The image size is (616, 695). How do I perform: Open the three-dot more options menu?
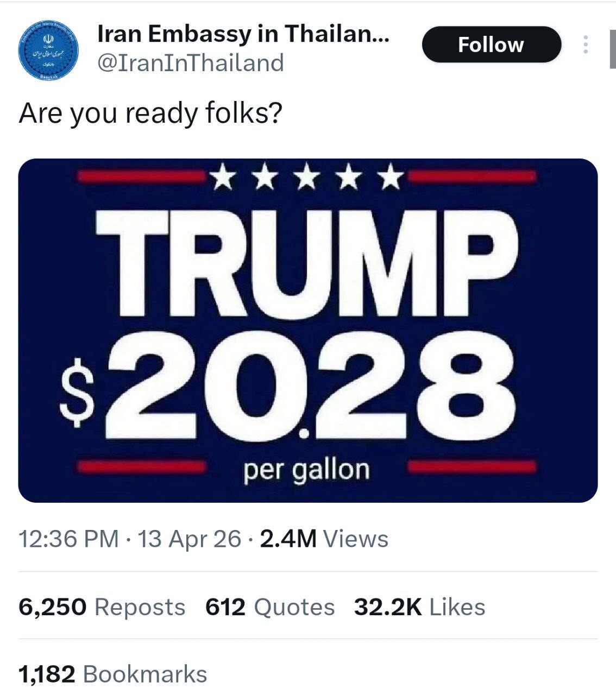585,45
